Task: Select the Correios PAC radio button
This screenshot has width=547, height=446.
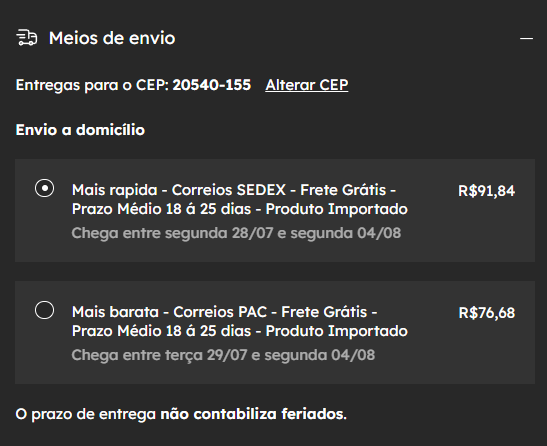Action: point(44,310)
